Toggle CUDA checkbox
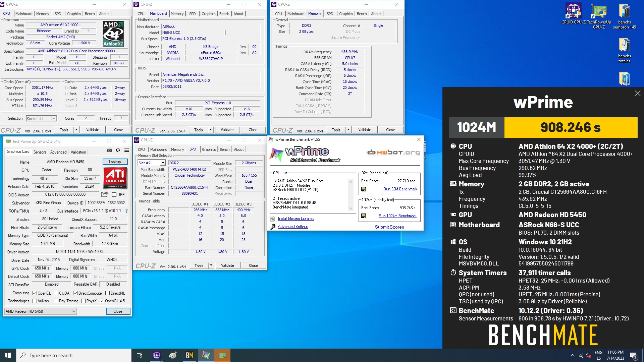 (x=56, y=293)
